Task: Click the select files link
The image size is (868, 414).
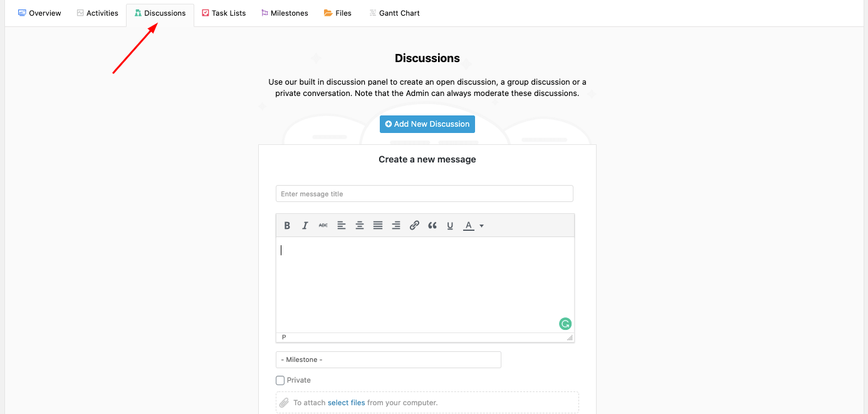Action: pos(346,403)
